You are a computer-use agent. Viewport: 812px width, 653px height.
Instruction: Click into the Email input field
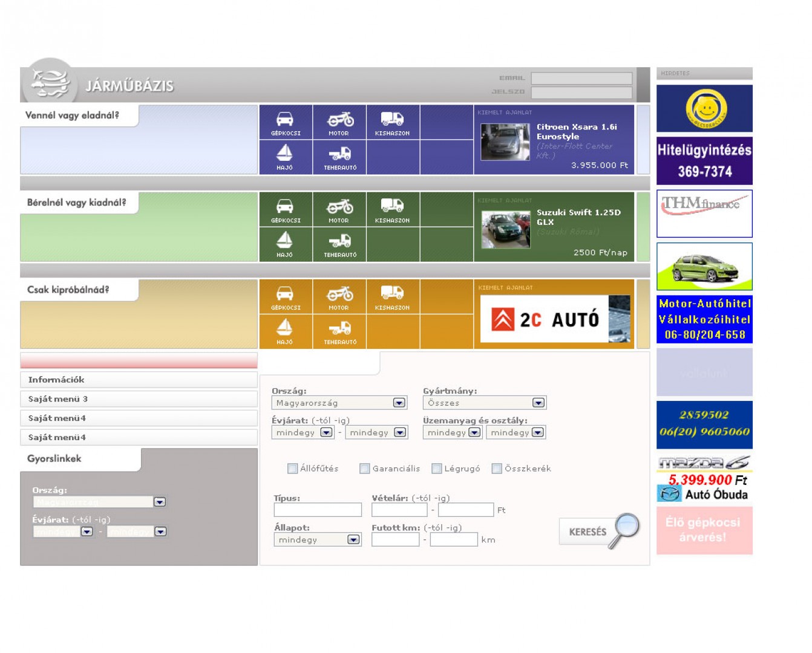coord(581,78)
